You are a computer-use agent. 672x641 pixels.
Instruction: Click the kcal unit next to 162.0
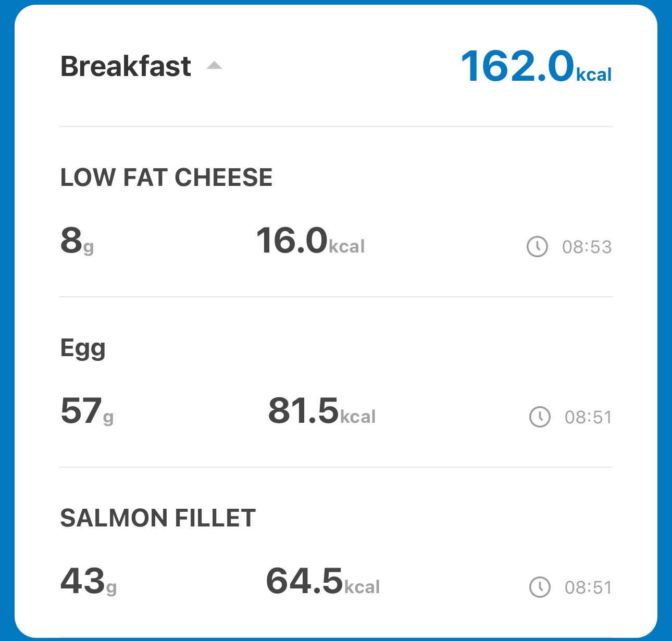(x=594, y=74)
